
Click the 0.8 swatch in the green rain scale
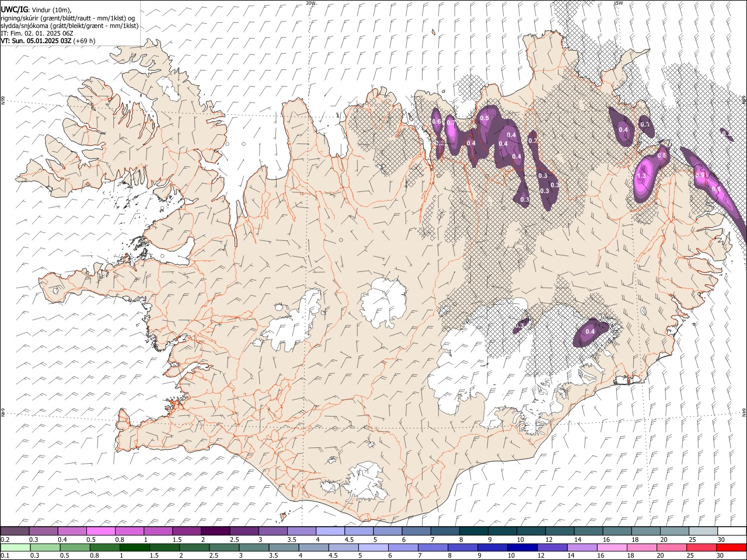coord(105,547)
